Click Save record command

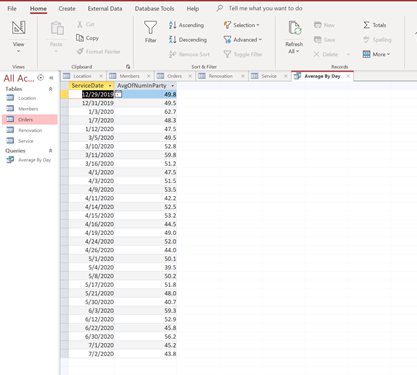click(x=325, y=40)
